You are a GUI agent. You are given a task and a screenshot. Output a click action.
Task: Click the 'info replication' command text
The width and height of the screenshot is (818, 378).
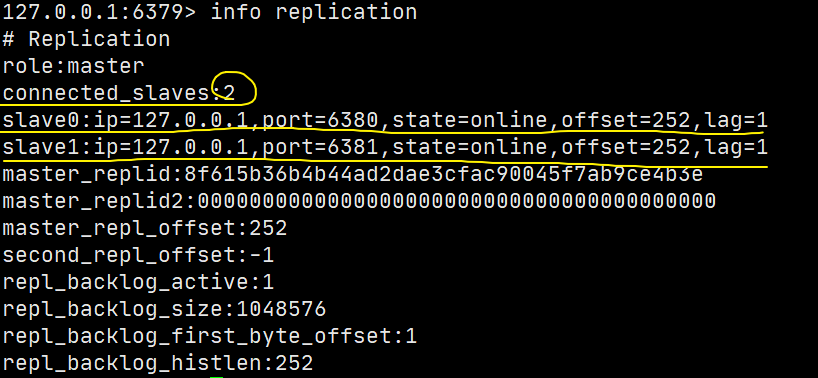click(x=314, y=12)
